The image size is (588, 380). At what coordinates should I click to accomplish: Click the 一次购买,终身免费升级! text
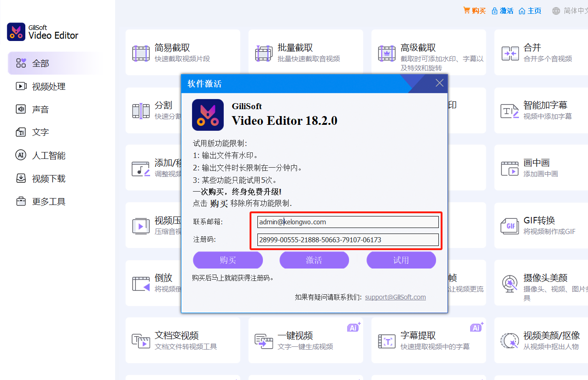237,191
